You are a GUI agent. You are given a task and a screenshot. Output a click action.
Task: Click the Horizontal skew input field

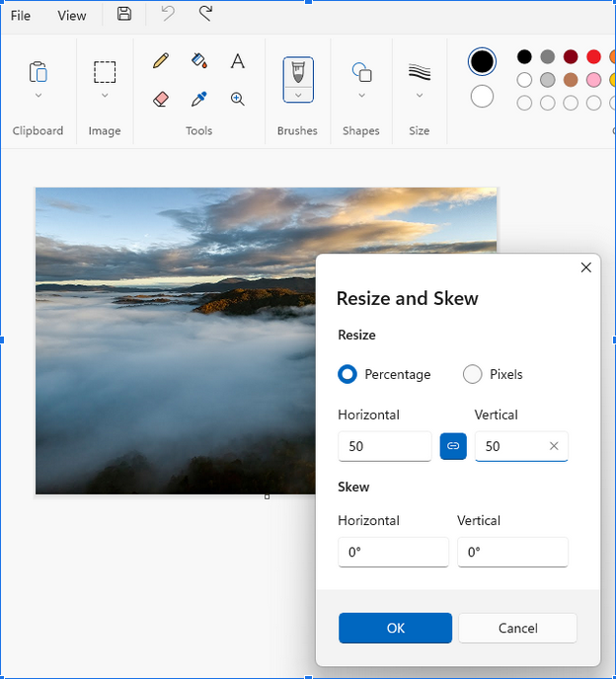[393, 552]
